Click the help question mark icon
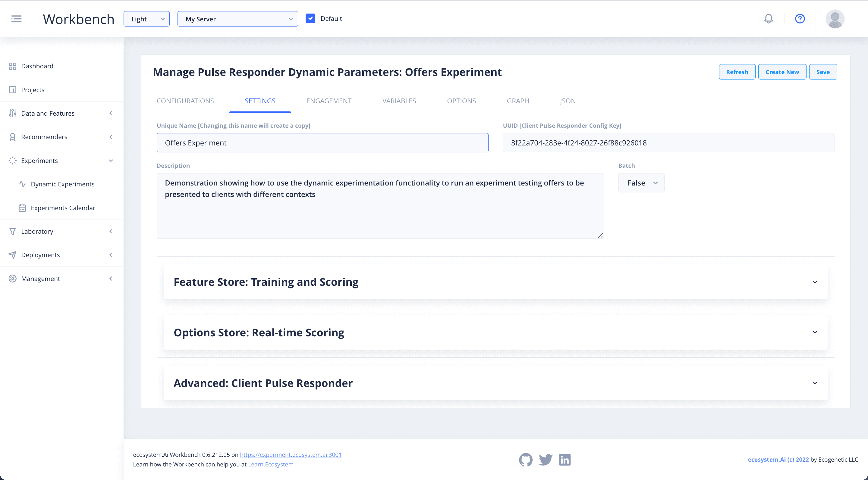 pyautogui.click(x=800, y=19)
